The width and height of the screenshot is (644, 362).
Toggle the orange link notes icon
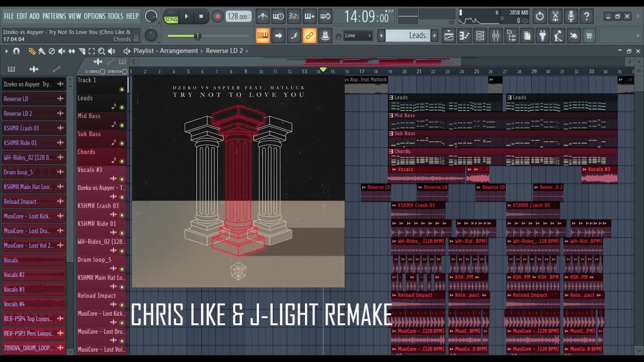tap(309, 35)
